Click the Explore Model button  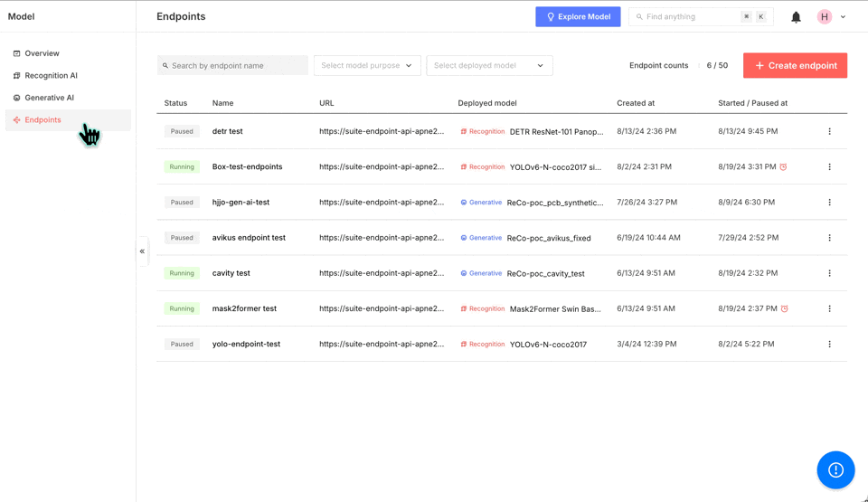tap(578, 16)
